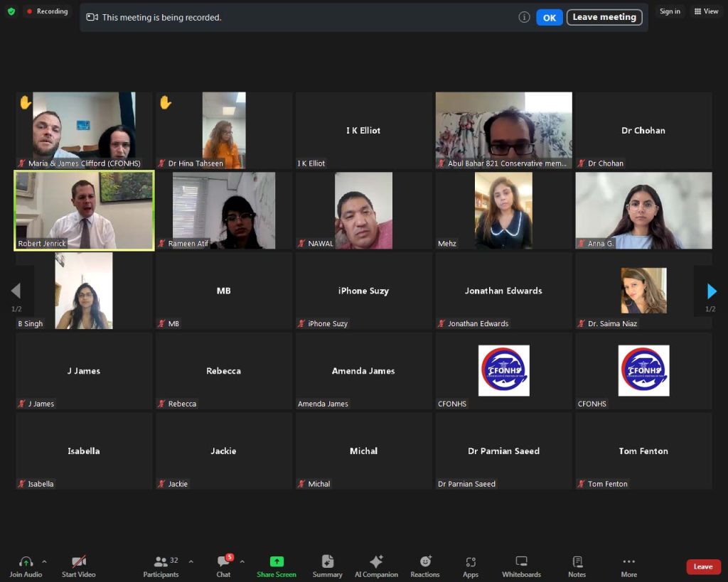Screen dimensions: 728x582
Task: Expand the Chat options chevron
Action: [x=242, y=561]
